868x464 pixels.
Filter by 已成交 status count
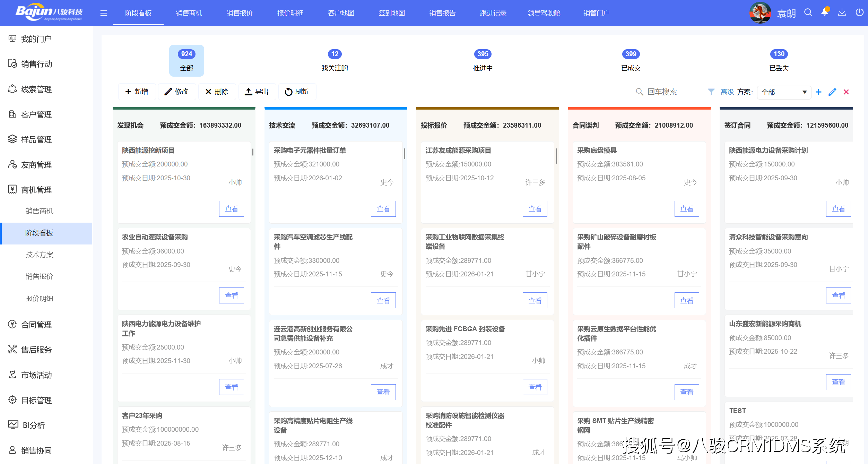pos(631,60)
